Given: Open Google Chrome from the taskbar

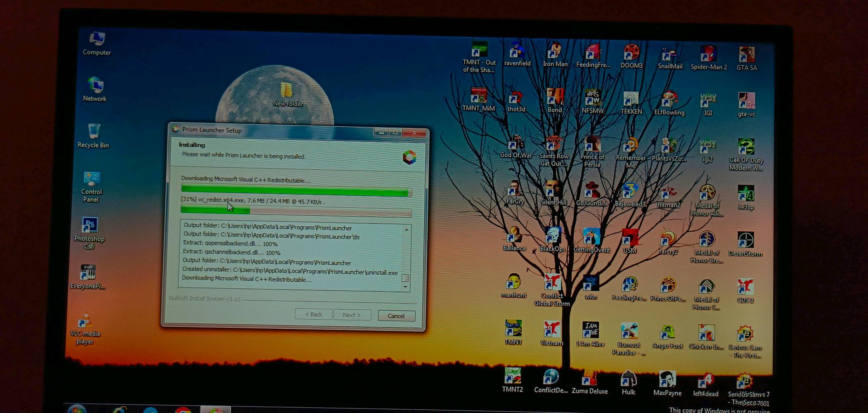Looking at the screenshot, I should click(183, 410).
